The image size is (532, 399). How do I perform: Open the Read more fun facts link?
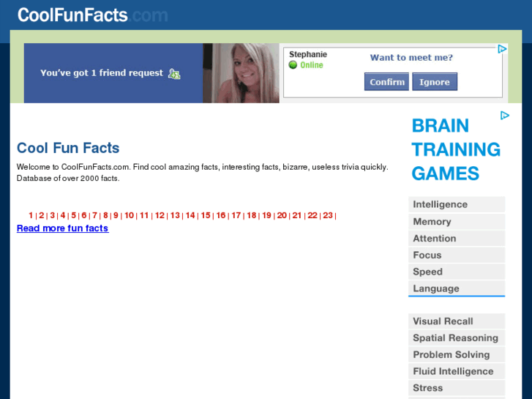(x=63, y=228)
